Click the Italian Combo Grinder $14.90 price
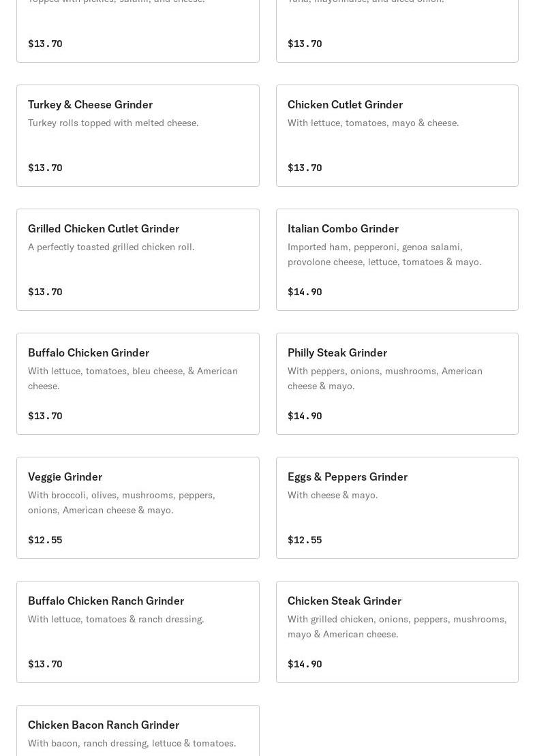 click(305, 292)
